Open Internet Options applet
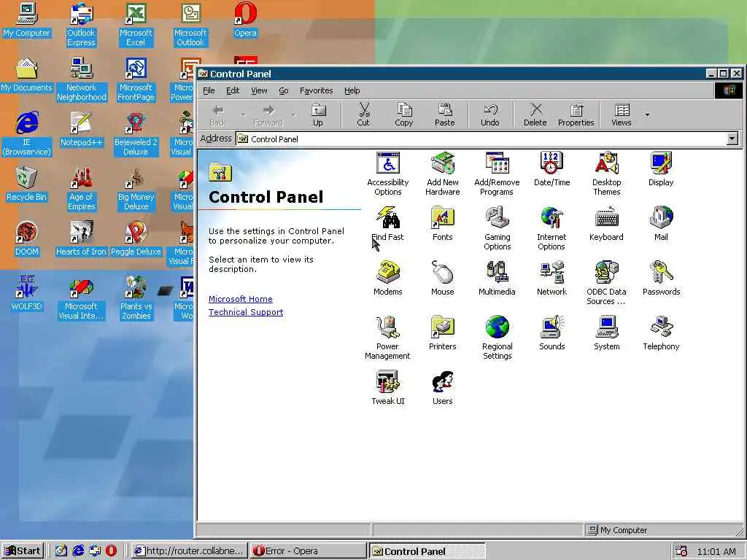 tap(551, 228)
